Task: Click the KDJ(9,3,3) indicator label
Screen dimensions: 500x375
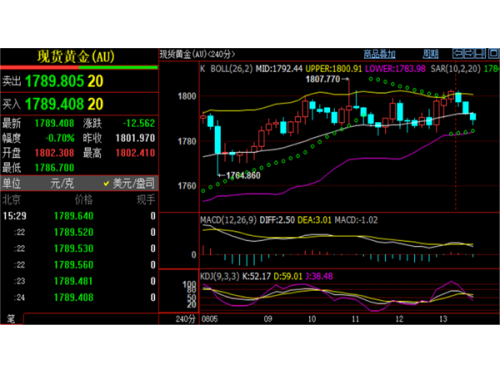Action: coord(220,276)
